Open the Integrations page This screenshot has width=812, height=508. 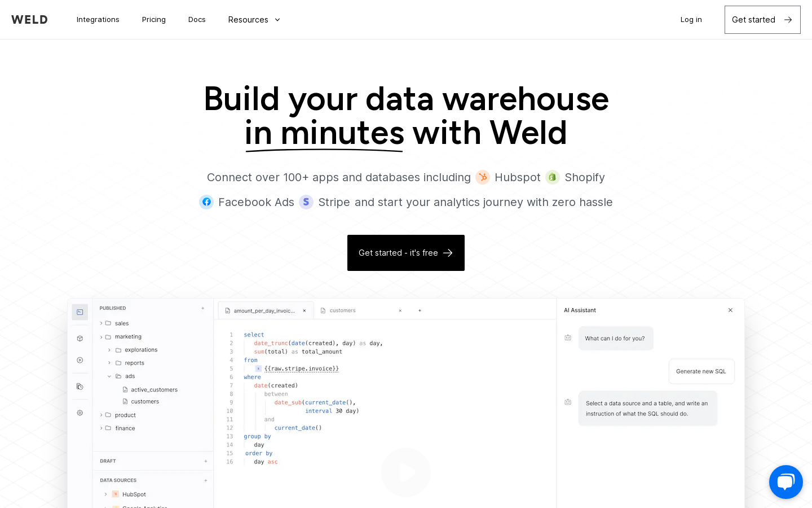tap(98, 20)
